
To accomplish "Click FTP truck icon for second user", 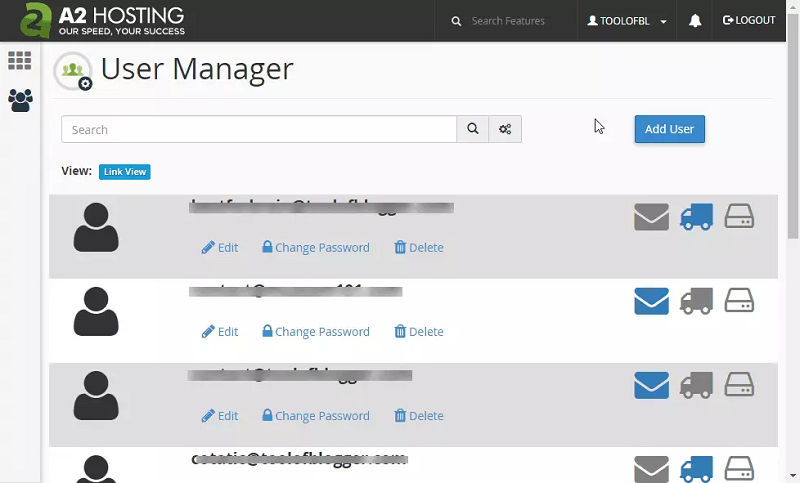I will (696, 301).
